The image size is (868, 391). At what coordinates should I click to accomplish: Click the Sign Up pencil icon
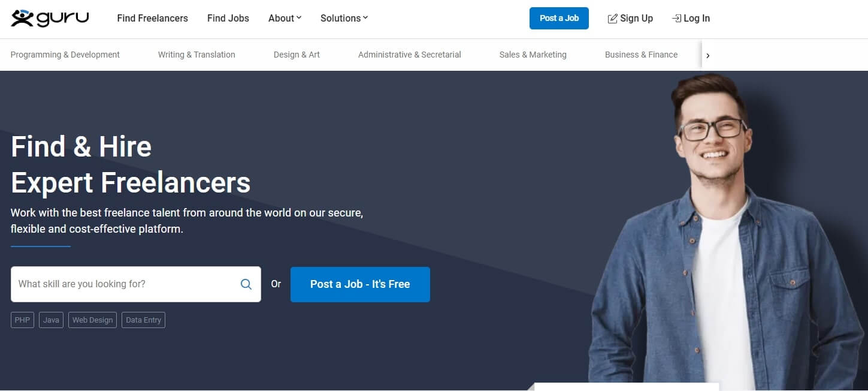(612, 19)
